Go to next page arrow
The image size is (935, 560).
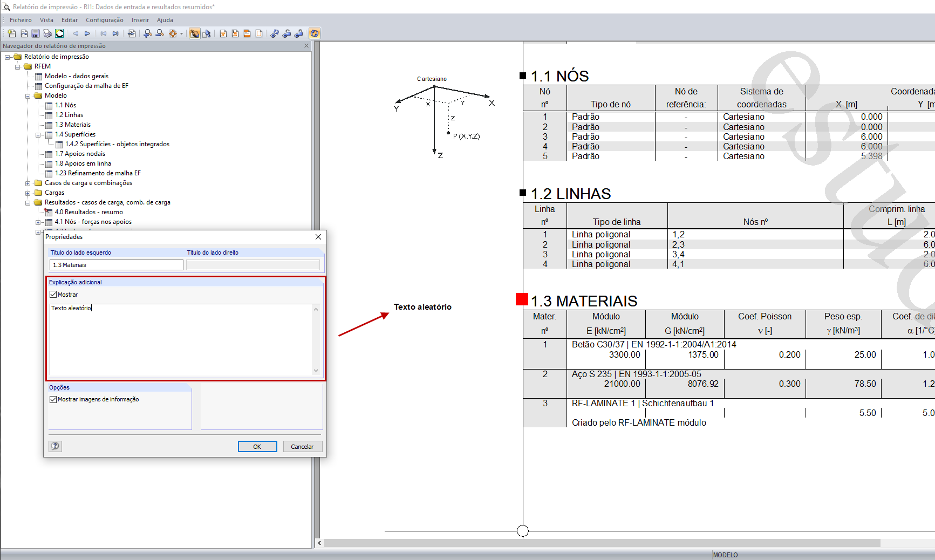87,33
